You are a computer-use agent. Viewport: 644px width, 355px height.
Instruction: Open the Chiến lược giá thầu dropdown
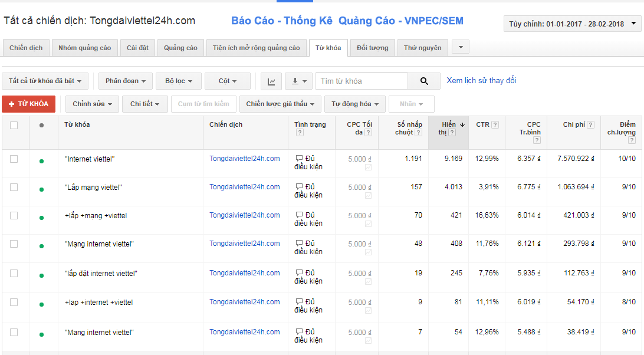pyautogui.click(x=280, y=104)
